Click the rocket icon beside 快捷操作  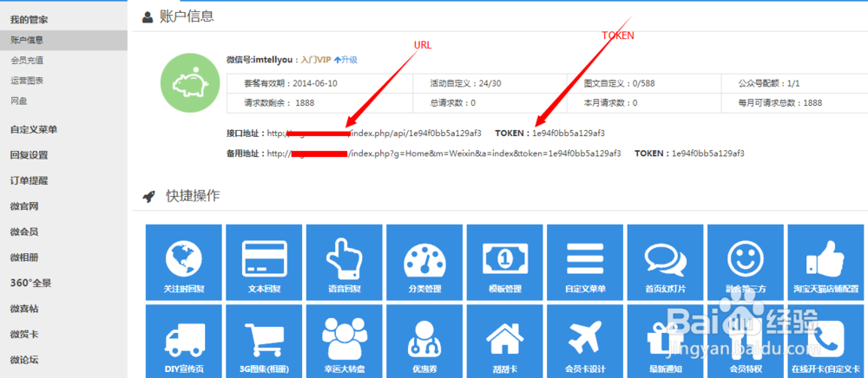point(148,196)
